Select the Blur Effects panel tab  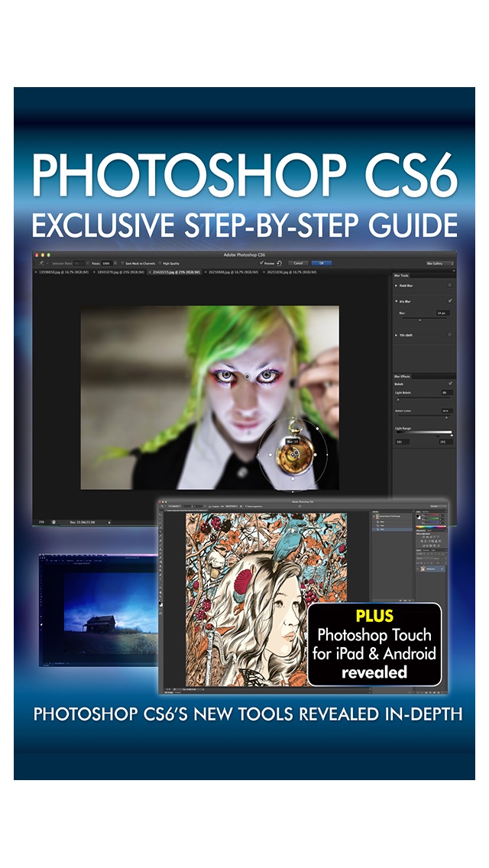point(401,377)
